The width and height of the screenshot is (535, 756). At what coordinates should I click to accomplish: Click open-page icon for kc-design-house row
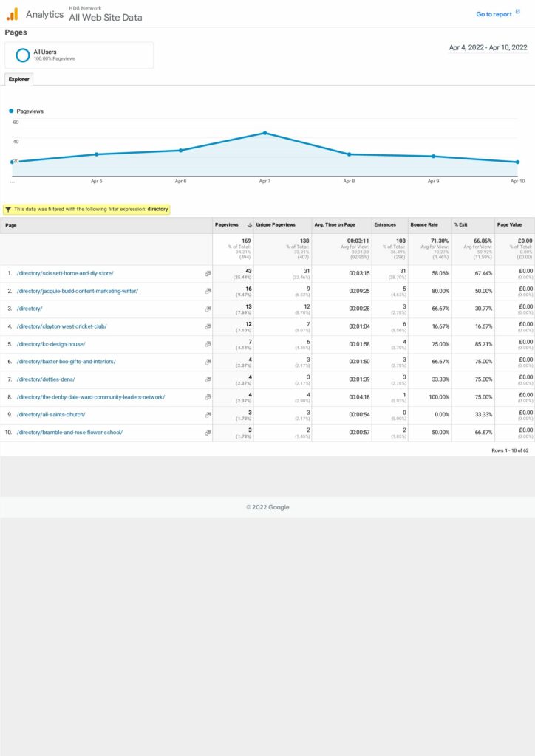(x=208, y=344)
